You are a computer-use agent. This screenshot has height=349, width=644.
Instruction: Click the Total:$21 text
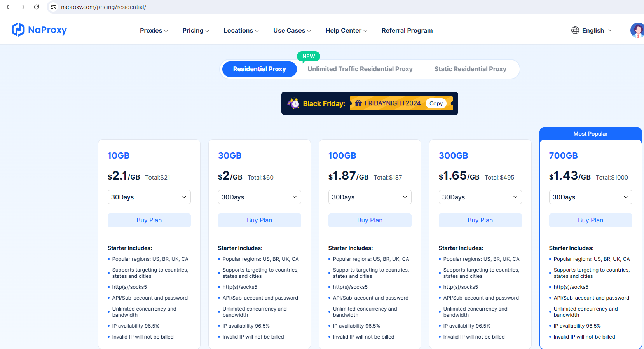coord(158,178)
